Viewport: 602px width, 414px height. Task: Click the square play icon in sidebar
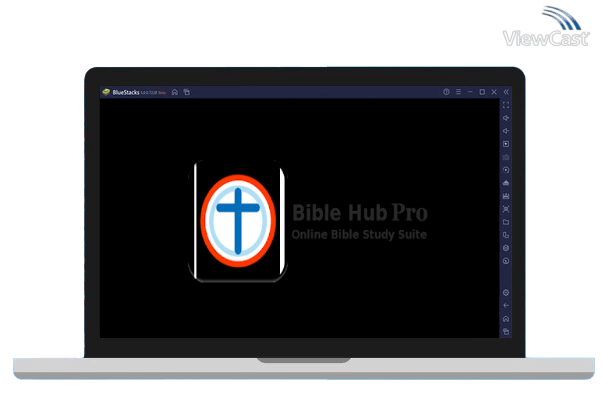click(x=506, y=144)
